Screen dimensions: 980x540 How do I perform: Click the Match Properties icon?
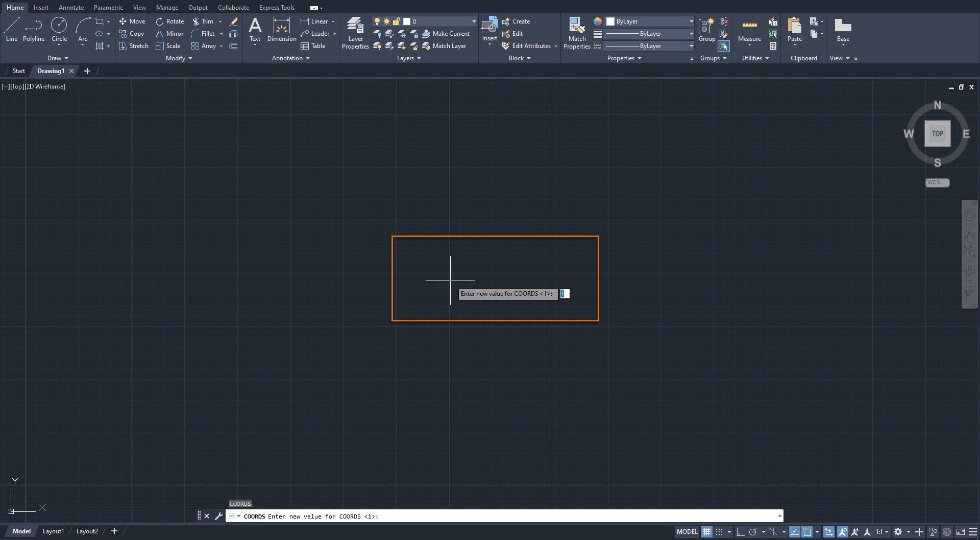(x=577, y=33)
